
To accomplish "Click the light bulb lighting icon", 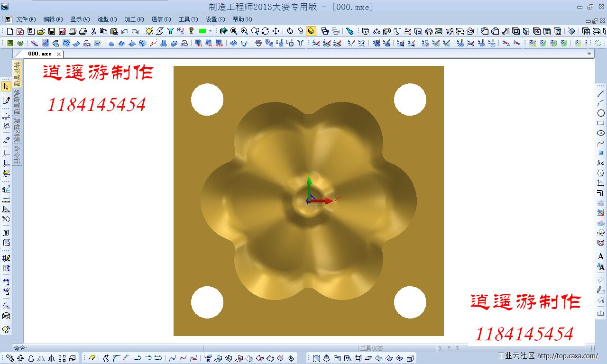I will 149,31.
